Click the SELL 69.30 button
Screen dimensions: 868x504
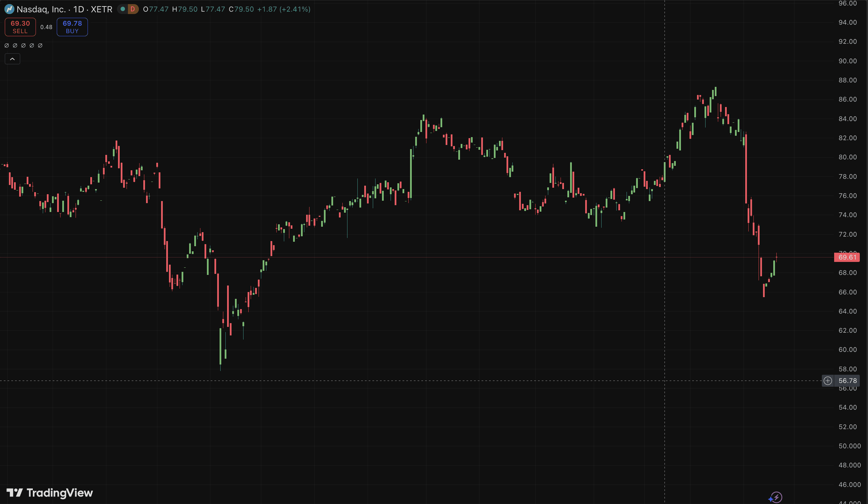coord(20,27)
